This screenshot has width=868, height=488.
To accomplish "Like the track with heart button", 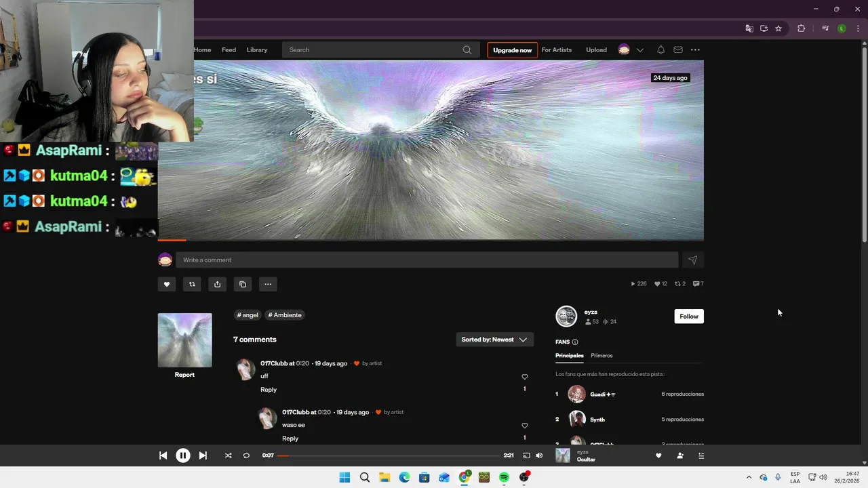I will click(x=167, y=284).
